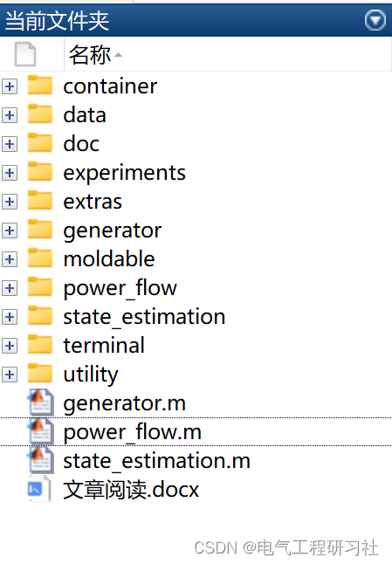Click the state_estimation.m MATLAB file icon
The width and height of the screenshot is (392, 564).
41,460
